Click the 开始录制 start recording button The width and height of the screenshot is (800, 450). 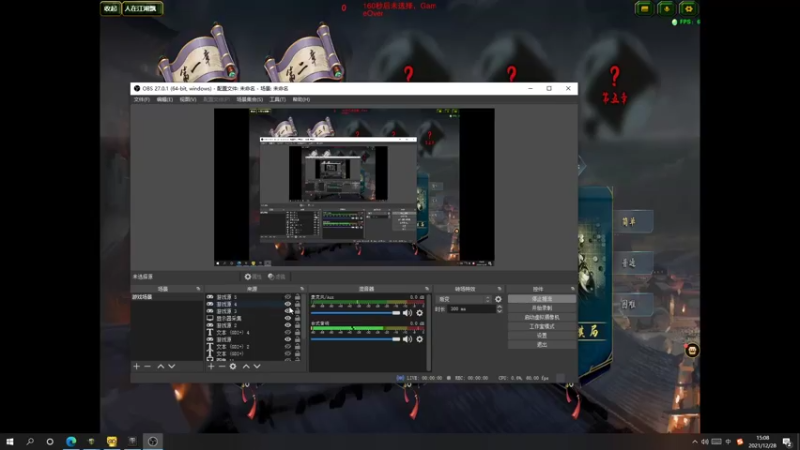542,308
